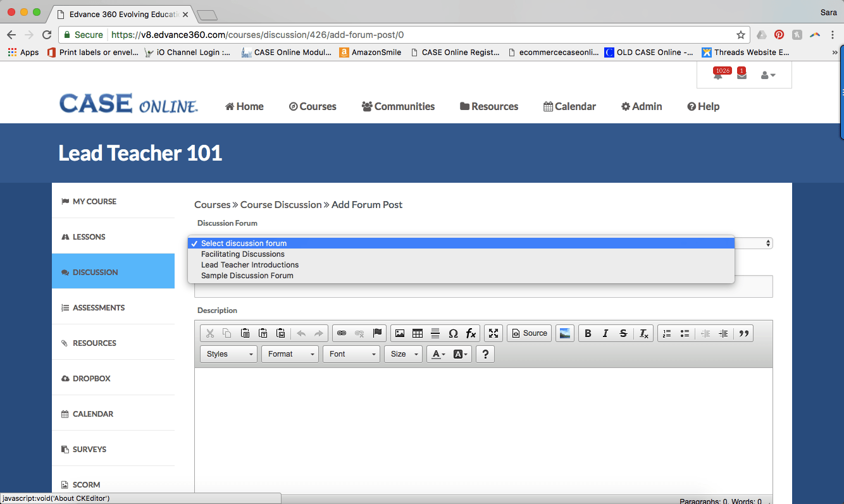Toggle strikethrough formatting
844x504 pixels.
623,333
